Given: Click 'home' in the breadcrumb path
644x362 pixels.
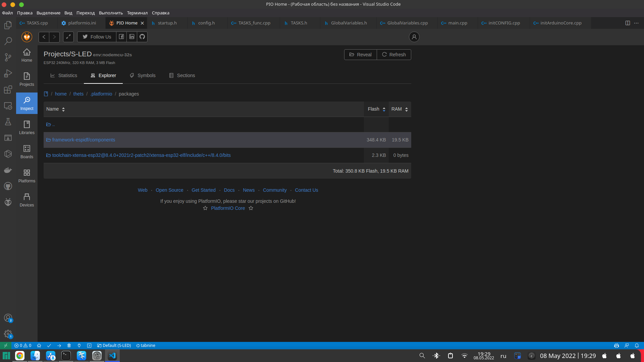Looking at the screenshot, I should coord(61,94).
